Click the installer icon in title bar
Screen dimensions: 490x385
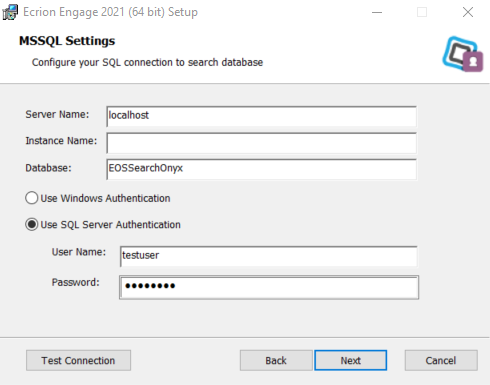pyautogui.click(x=10, y=12)
